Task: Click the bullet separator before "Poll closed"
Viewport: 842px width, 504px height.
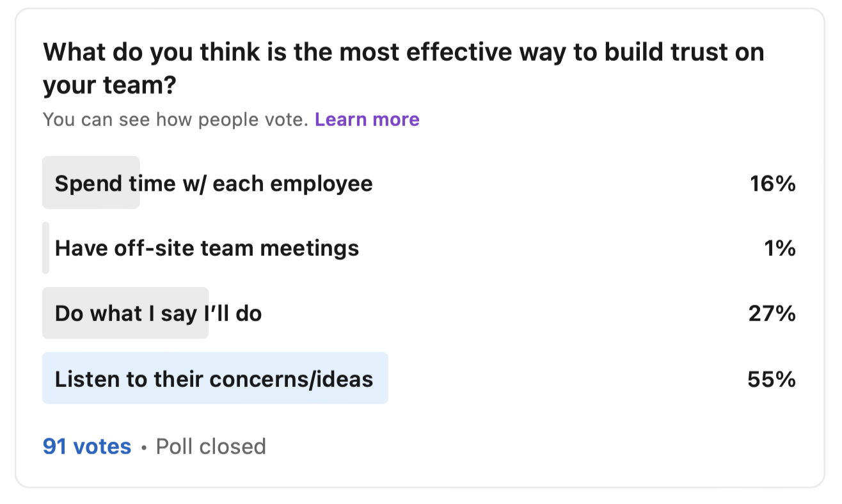Action: [x=143, y=446]
